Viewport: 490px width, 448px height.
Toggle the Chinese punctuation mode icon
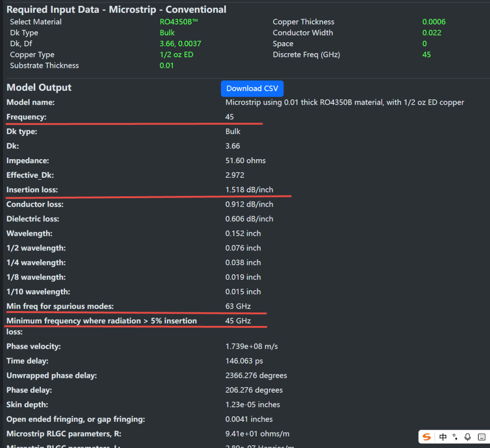coord(455,437)
